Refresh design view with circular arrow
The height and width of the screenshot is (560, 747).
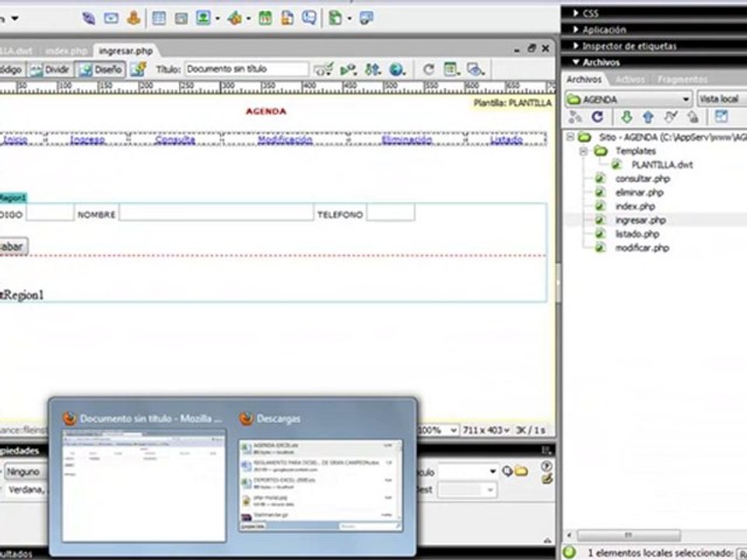[429, 69]
